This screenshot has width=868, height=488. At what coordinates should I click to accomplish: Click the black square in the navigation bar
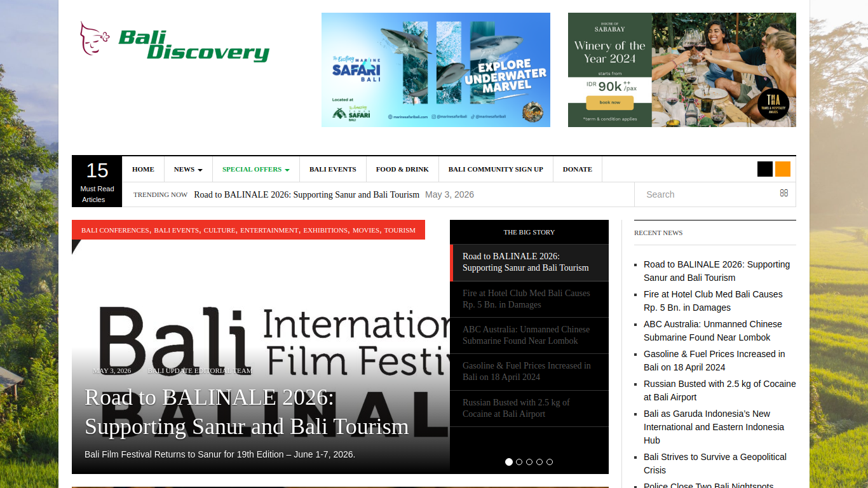point(765,169)
